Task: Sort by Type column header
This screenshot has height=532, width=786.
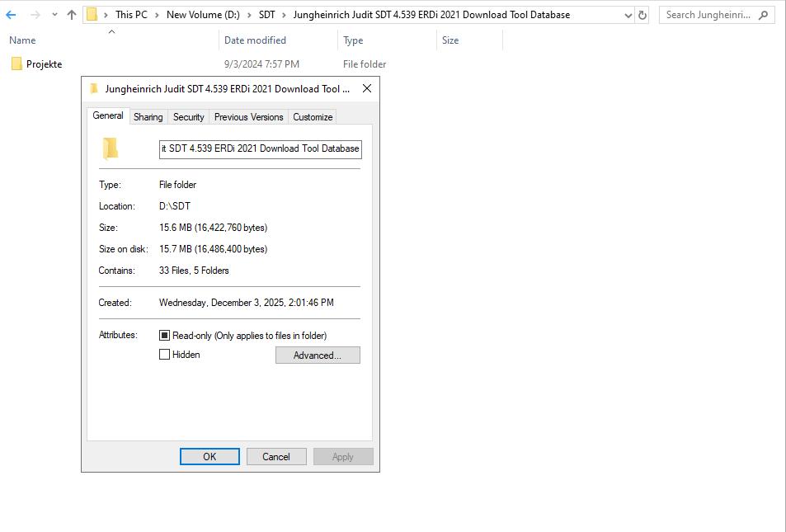Action: tap(353, 40)
